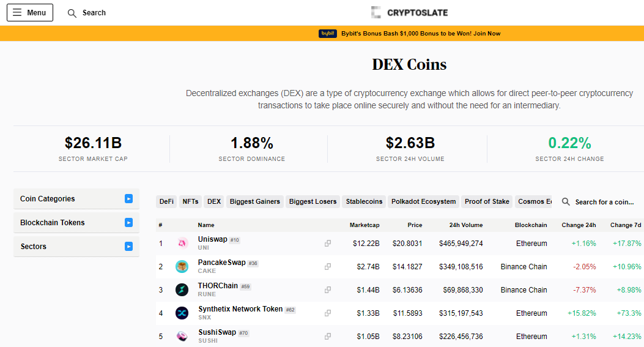This screenshot has width=644, height=347.
Task: Sort table by the Change 24h header
Action: pos(579,225)
